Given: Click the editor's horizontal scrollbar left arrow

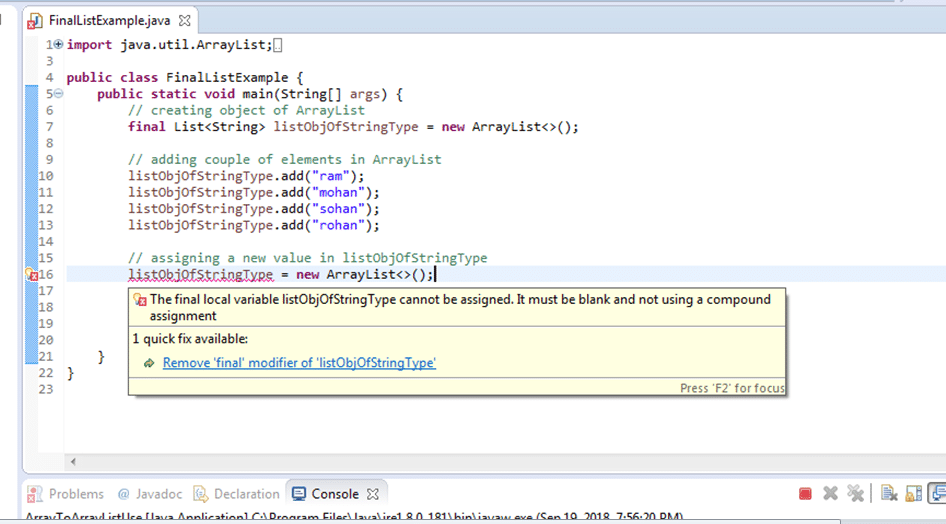Looking at the screenshot, I should point(71,461).
